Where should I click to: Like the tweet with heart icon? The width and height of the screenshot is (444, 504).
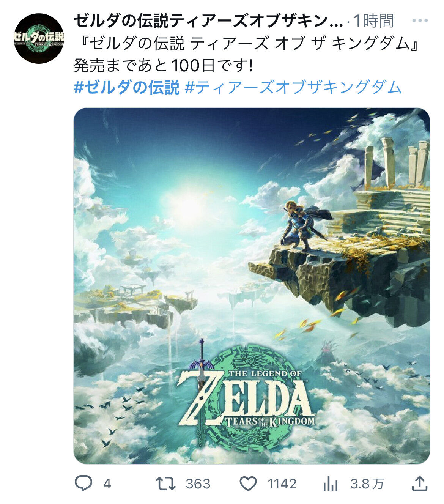pos(248,484)
